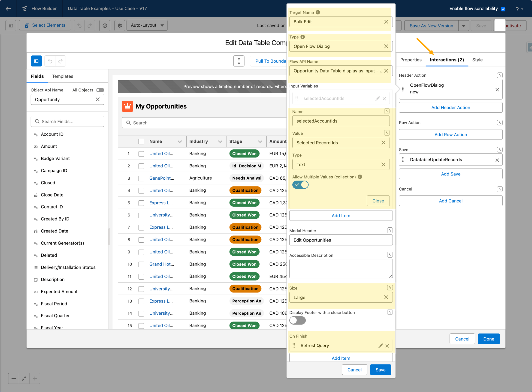Clear the Opportunity object name field

pyautogui.click(x=97, y=100)
